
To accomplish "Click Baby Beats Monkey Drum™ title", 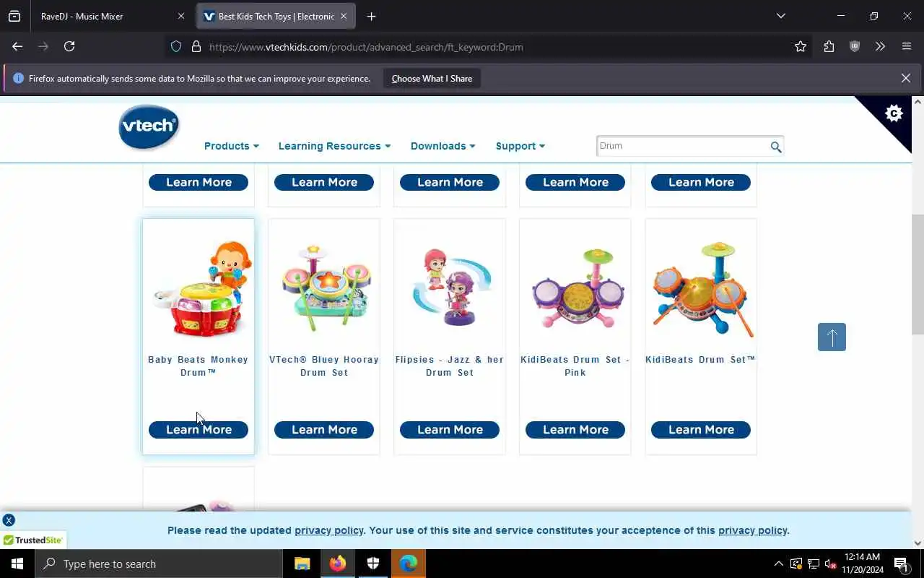I will tap(199, 366).
